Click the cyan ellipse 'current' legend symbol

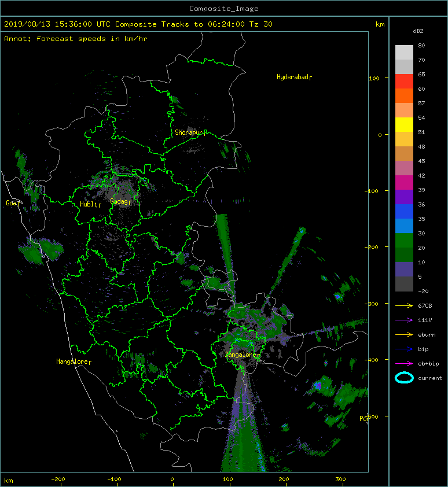(404, 378)
